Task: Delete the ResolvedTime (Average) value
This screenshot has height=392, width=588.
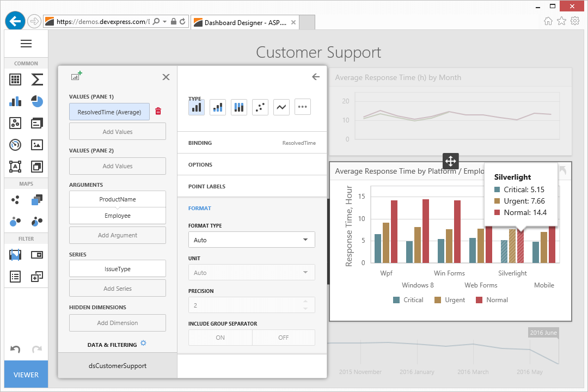Action: point(158,112)
